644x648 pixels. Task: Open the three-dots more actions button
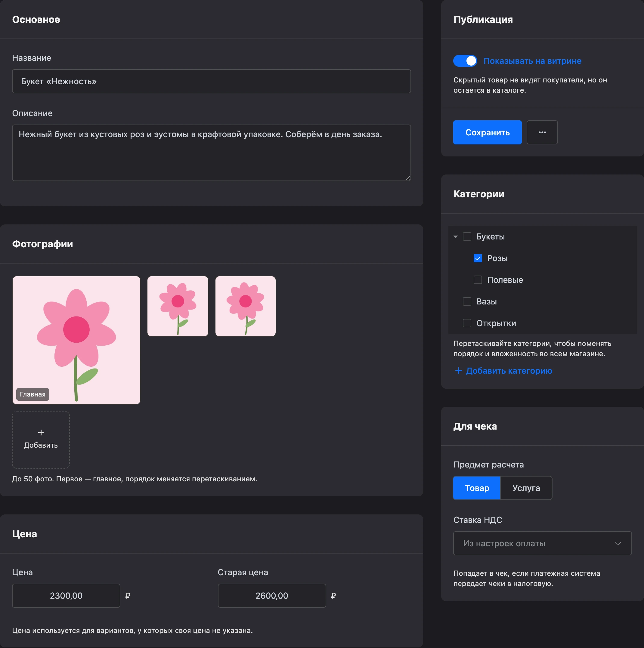pyautogui.click(x=542, y=132)
